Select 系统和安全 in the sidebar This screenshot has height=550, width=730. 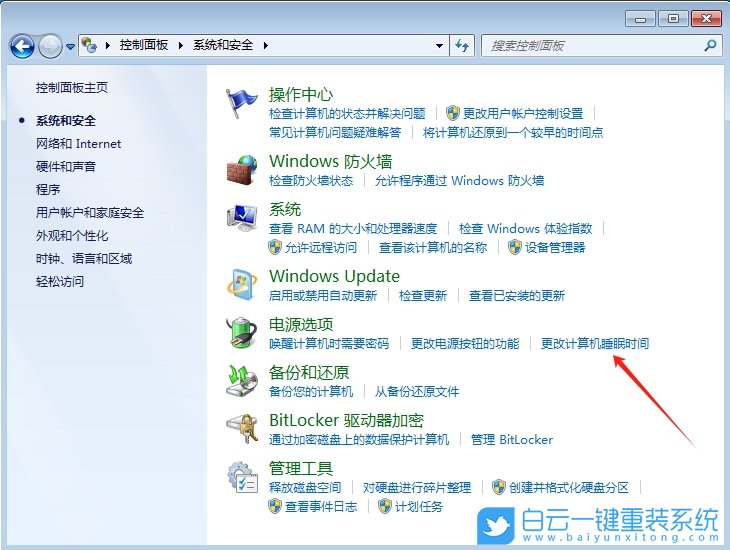coord(66,121)
